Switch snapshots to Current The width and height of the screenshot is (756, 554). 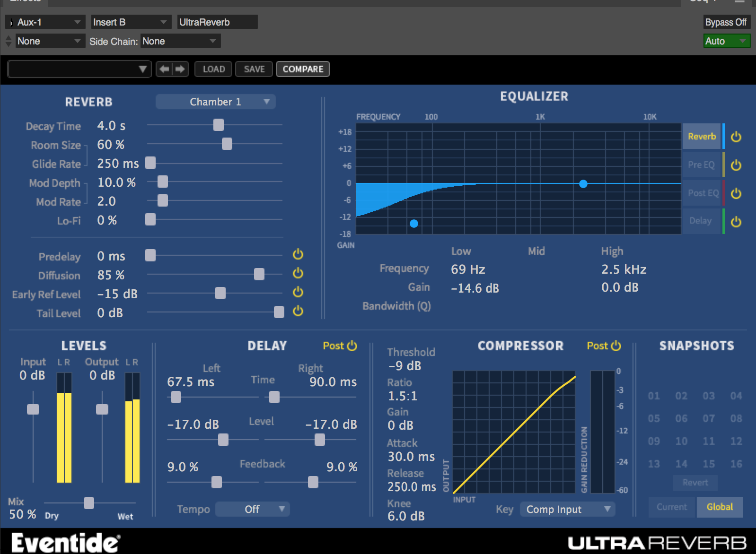click(x=672, y=507)
